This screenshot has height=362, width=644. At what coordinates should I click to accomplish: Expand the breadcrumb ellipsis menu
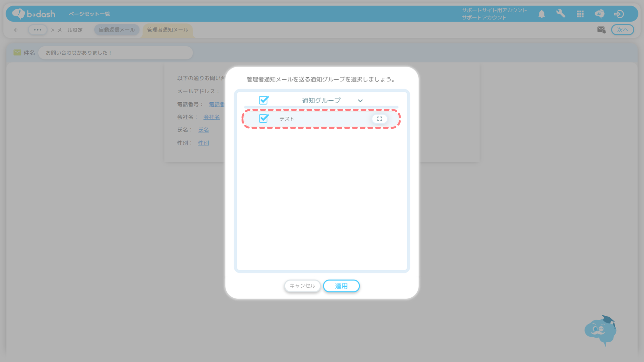[x=37, y=30]
